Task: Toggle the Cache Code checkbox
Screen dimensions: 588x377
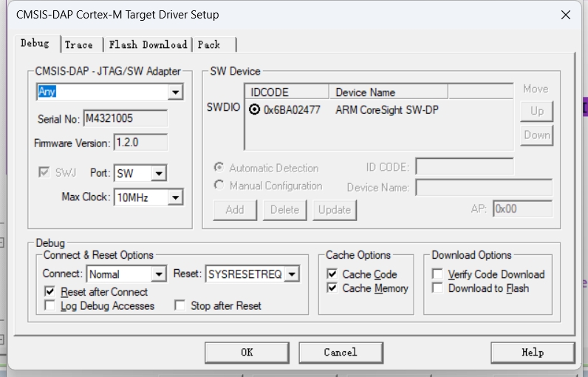Action: (332, 274)
